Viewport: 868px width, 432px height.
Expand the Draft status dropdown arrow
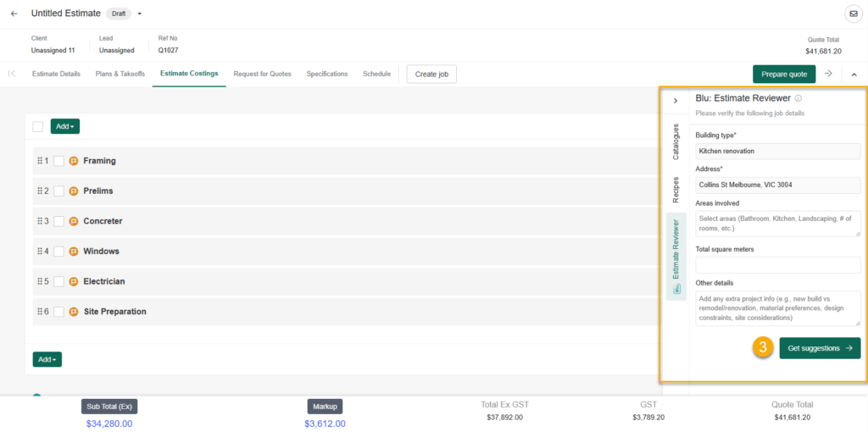(x=140, y=14)
